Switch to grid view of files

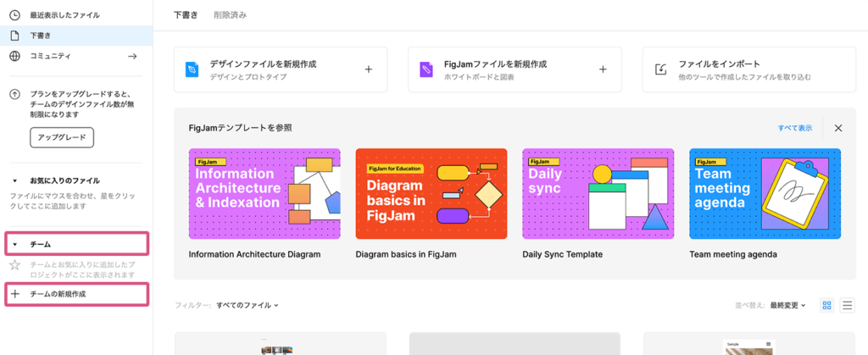coord(827,305)
